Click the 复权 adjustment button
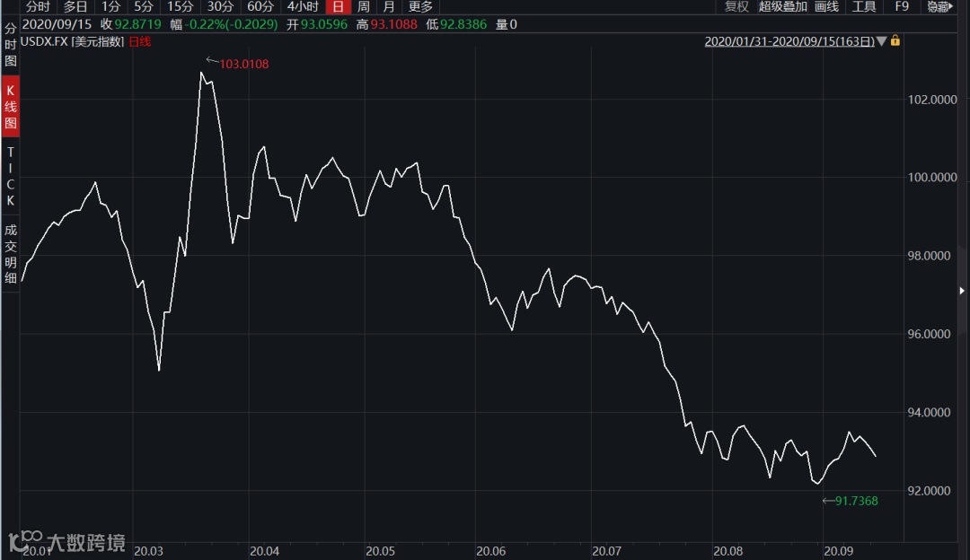 tap(736, 7)
